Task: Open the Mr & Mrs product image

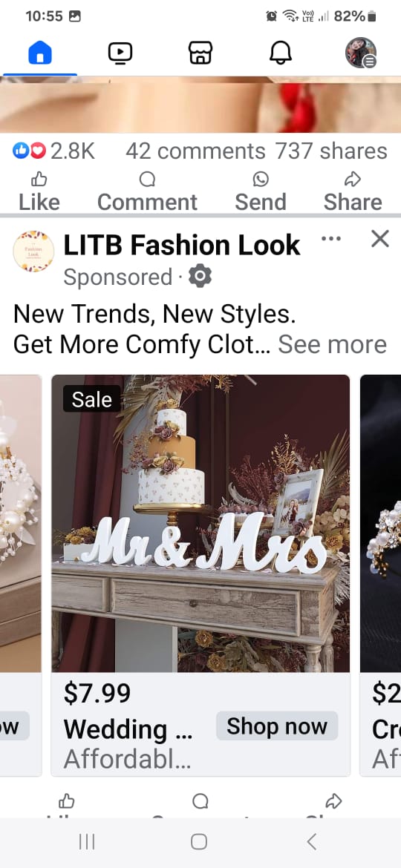Action: pos(200,524)
